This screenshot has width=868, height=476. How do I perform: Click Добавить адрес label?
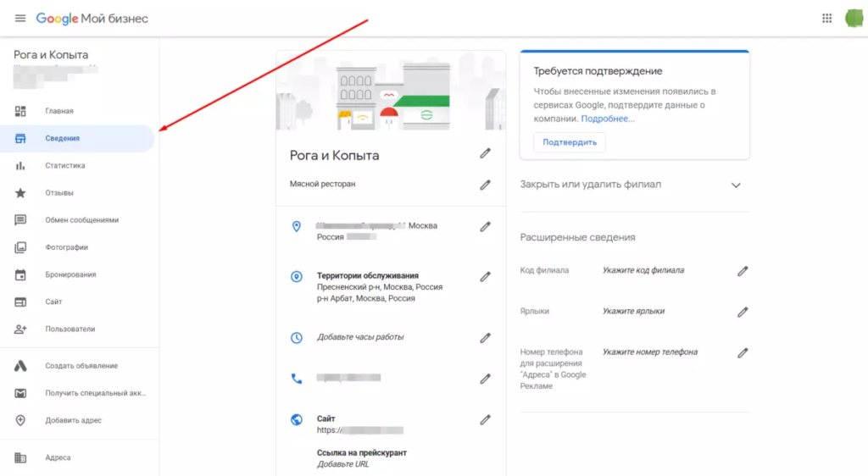74,420
